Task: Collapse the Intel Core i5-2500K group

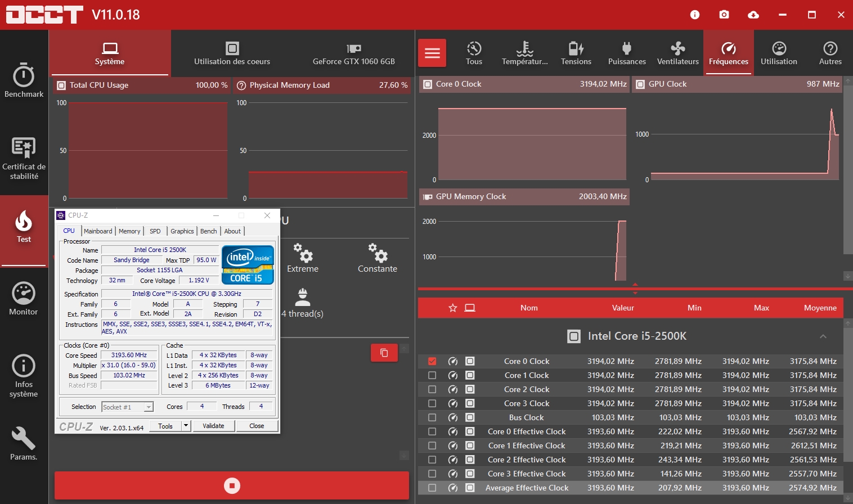Action: [x=823, y=336]
